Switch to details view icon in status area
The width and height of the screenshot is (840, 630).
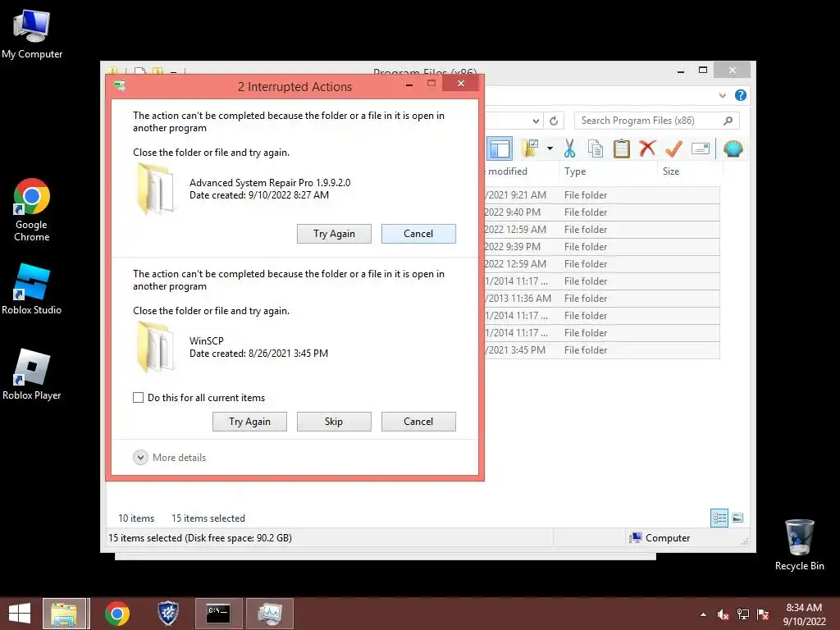coord(719,518)
